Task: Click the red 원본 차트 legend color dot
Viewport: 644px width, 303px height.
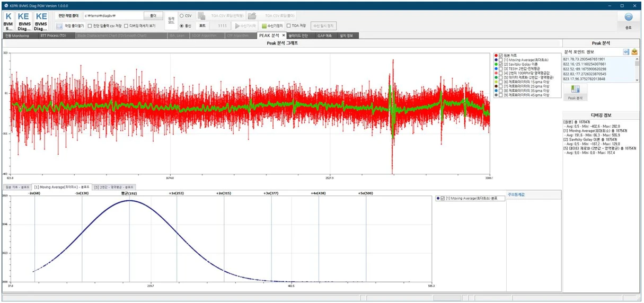Action: [496, 56]
